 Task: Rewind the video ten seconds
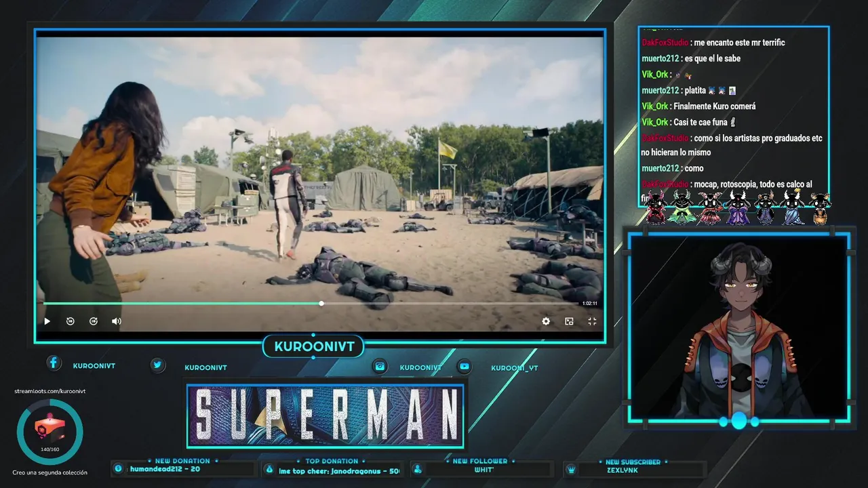pos(71,321)
